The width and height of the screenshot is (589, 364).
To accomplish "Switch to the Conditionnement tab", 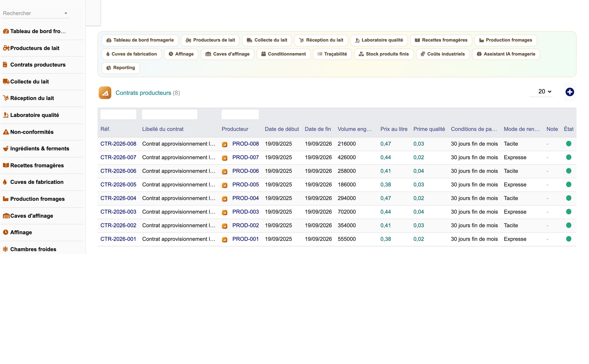I will coord(284,54).
